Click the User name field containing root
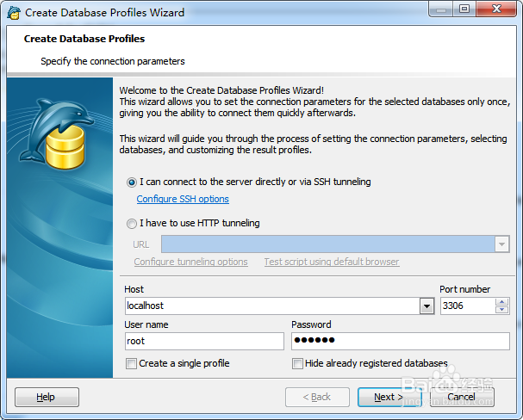 (x=204, y=341)
